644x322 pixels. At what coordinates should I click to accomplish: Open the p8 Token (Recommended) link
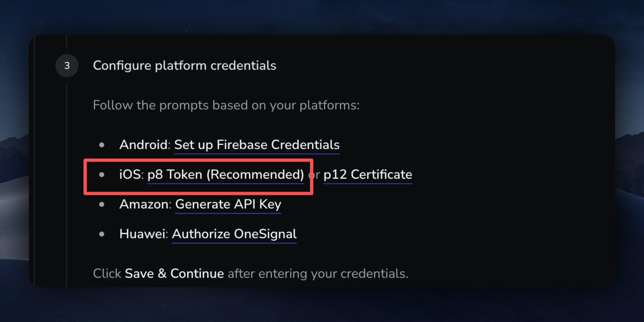(x=225, y=174)
